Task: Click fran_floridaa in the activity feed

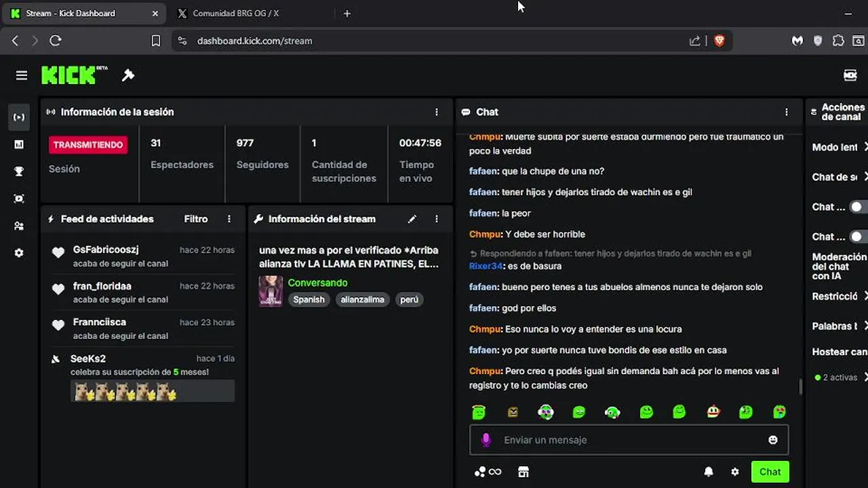Action: (x=102, y=286)
